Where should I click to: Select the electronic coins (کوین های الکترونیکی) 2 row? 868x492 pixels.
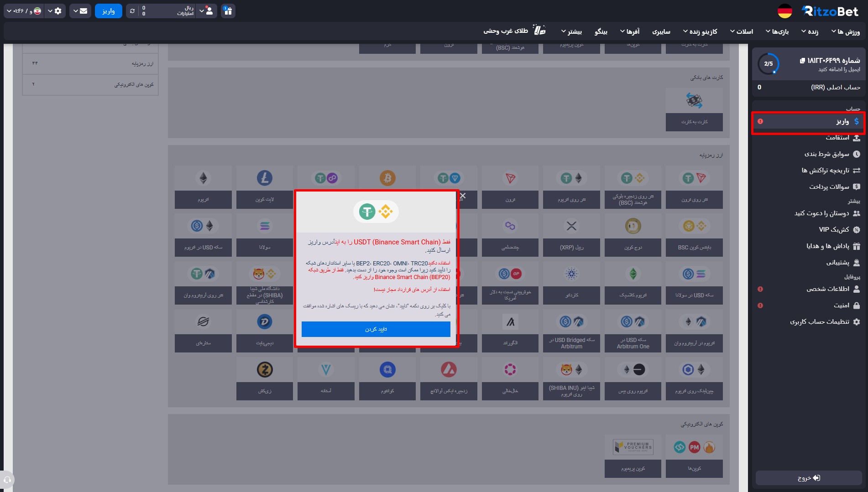click(90, 84)
